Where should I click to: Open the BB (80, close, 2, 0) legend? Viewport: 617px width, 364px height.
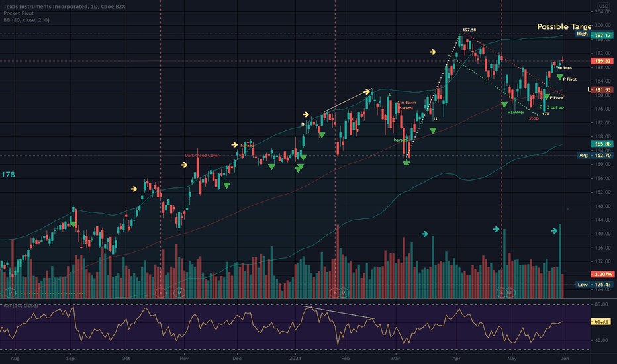point(26,20)
